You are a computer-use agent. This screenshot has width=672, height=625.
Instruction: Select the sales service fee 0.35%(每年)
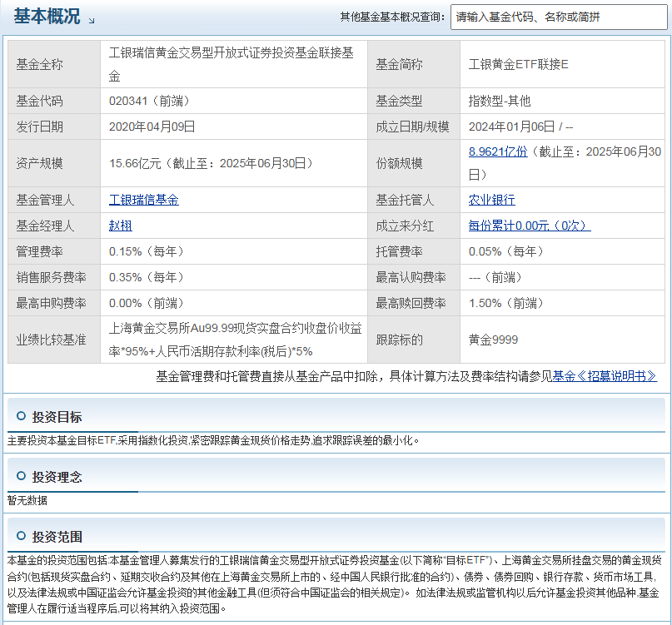(147, 277)
